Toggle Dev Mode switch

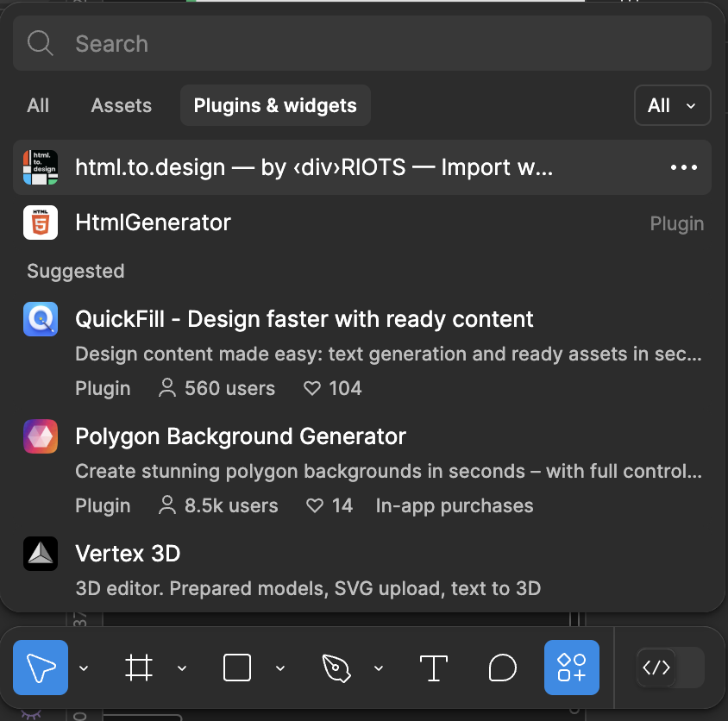(x=671, y=668)
